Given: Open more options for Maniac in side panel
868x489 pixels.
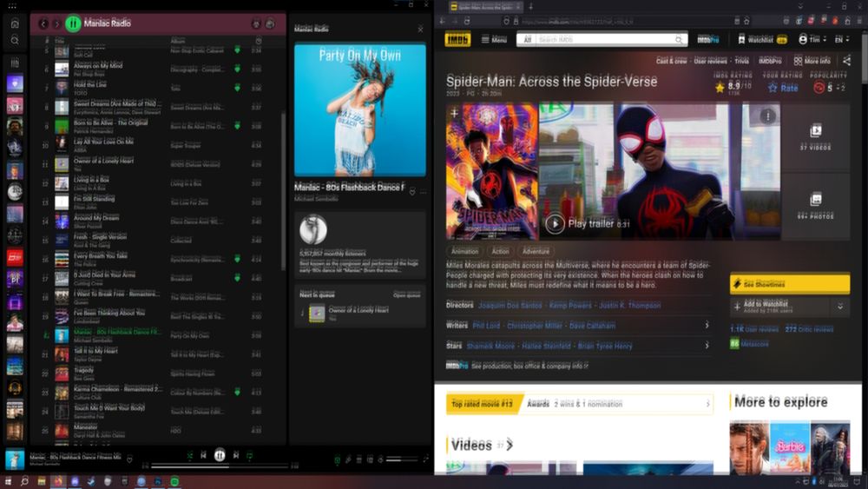Looking at the screenshot, I should 423,192.
